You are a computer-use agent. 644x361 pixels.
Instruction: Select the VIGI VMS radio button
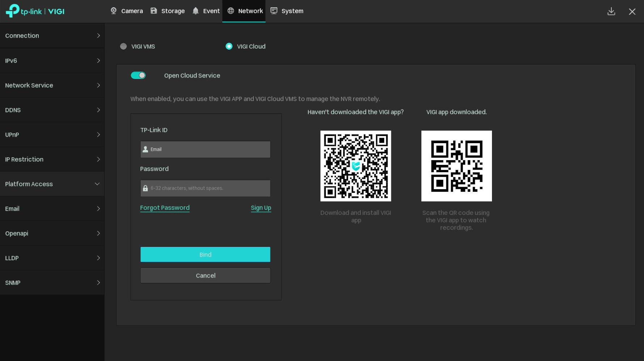[x=123, y=46]
